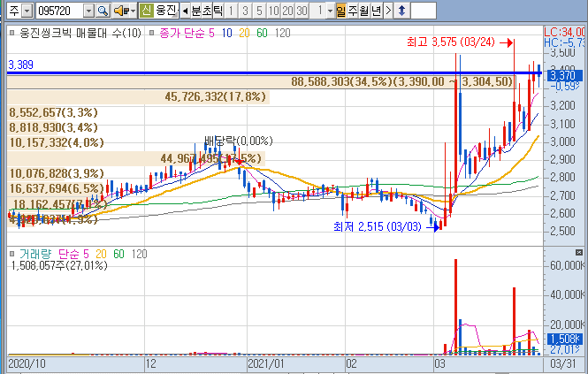Image resolution: width=588 pixels, height=374 pixels.
Task: Close the volume panel with X icon
Action: pyautogui.click(x=578, y=252)
